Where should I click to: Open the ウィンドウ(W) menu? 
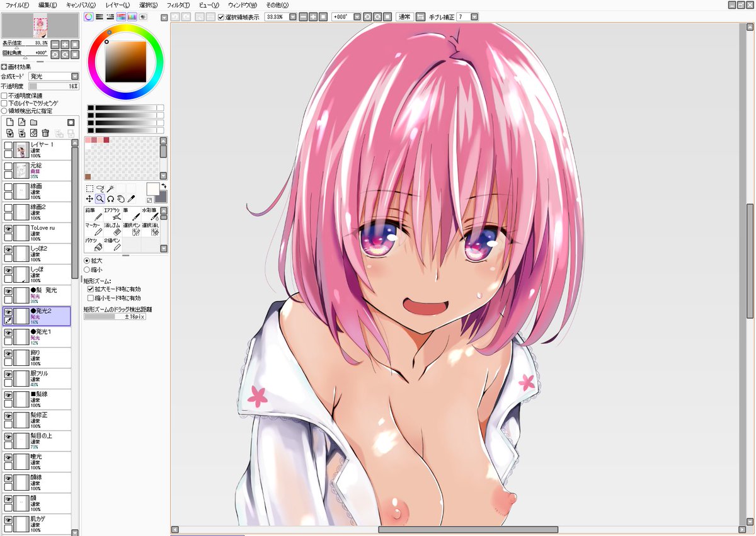(243, 4)
